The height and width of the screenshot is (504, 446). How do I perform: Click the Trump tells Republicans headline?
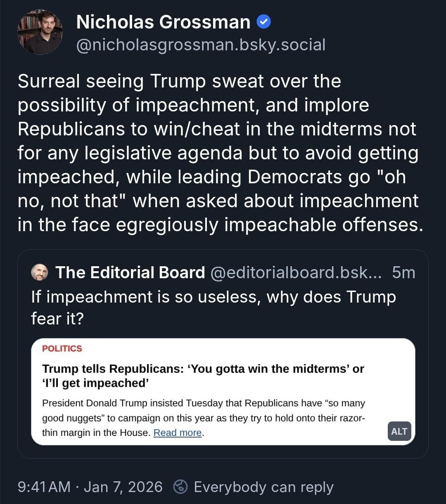tap(203, 375)
